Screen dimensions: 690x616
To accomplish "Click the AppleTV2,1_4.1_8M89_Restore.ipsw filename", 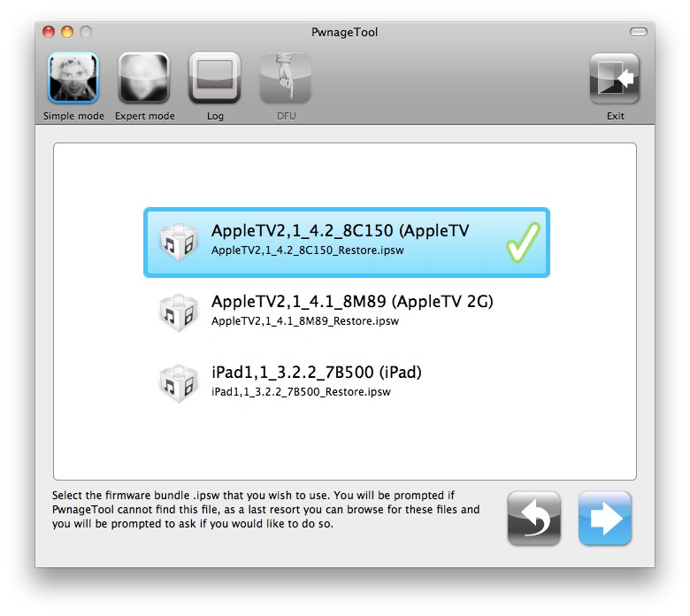I will 305,321.
